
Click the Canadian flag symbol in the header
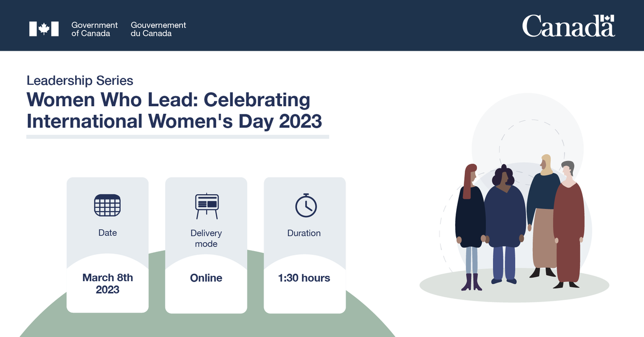point(43,29)
